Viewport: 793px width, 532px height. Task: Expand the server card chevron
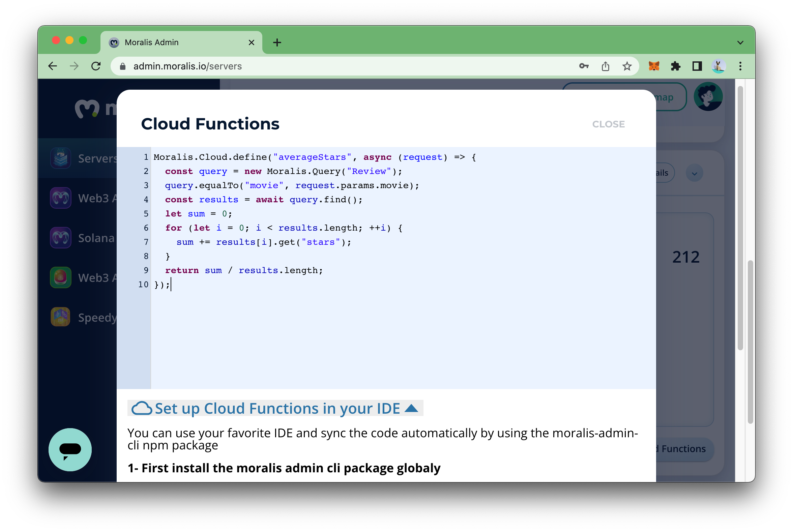[x=695, y=174]
